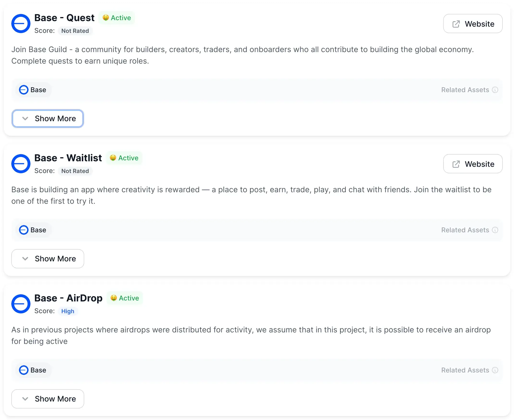Viewport: 514px width, 420px height.
Task: Select the Base asset chip in Quest card
Action: 33,90
